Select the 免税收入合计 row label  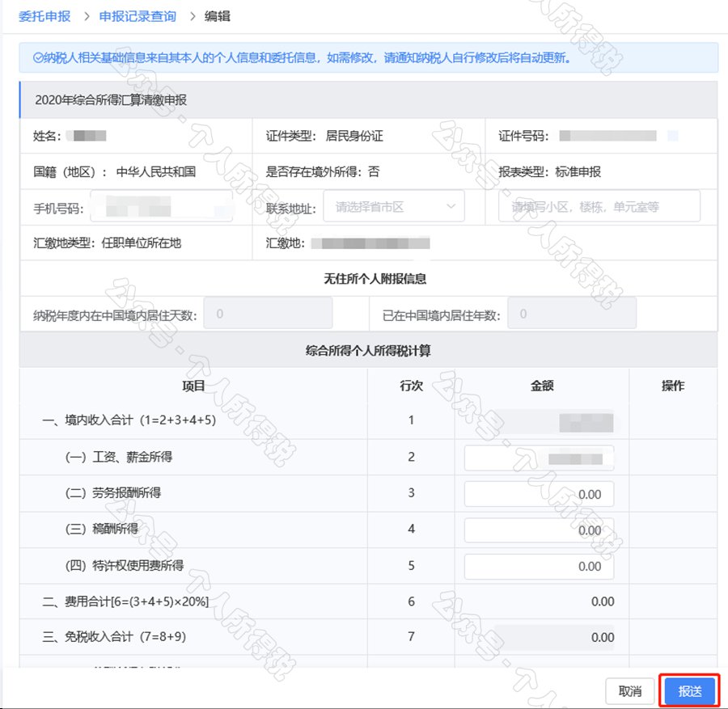[114, 637]
